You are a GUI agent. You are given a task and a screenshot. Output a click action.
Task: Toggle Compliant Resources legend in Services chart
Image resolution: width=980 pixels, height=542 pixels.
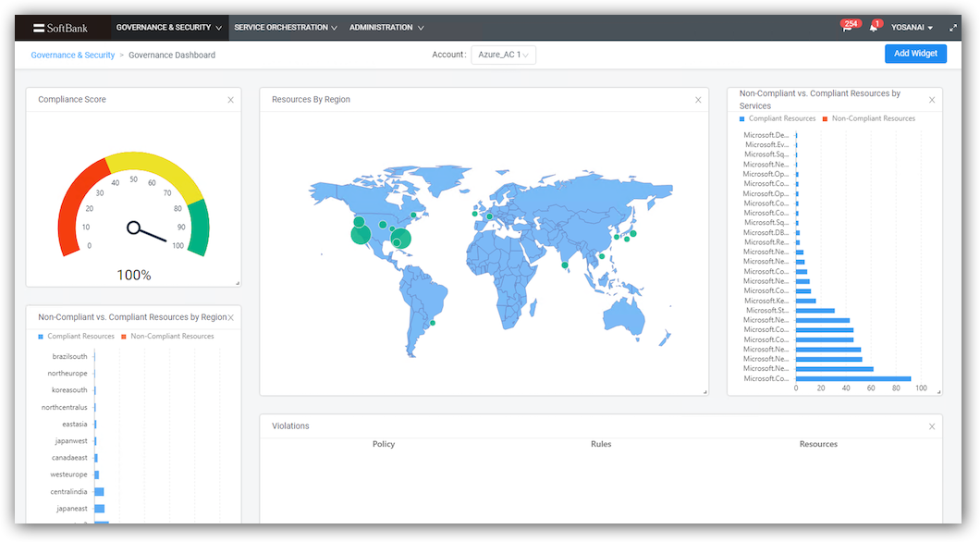tap(778, 118)
